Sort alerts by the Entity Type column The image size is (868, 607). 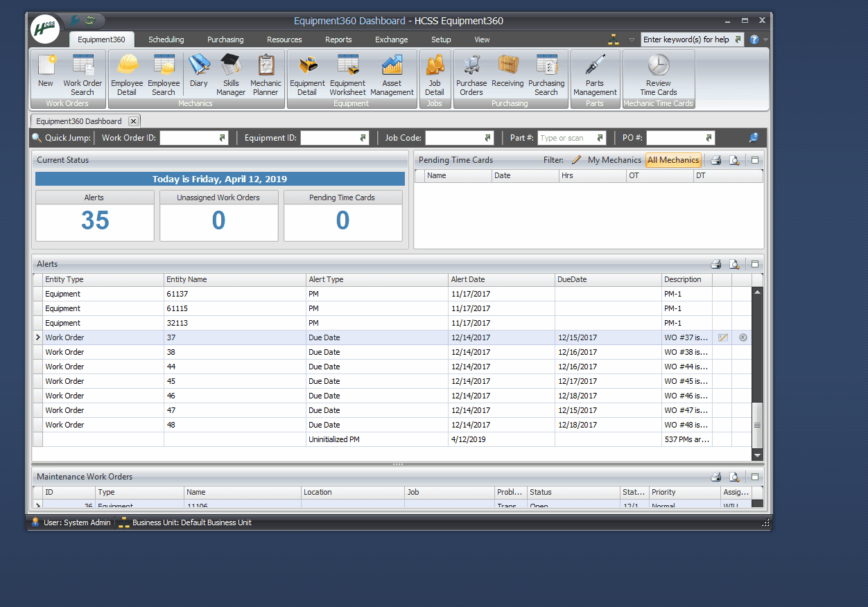tap(103, 280)
